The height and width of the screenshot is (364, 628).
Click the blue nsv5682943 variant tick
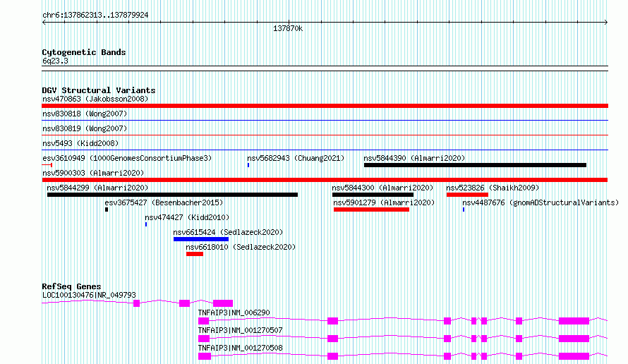coord(248,165)
